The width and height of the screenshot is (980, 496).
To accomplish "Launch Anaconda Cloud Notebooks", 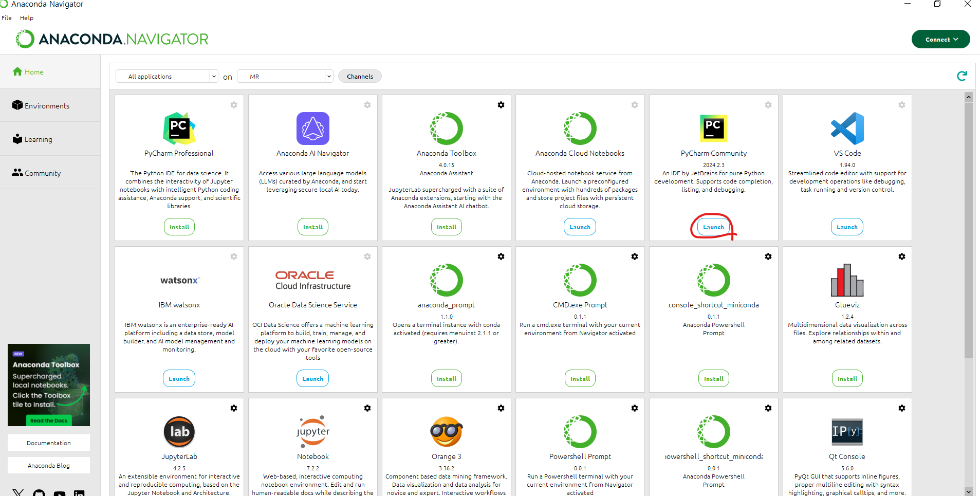I will tap(580, 227).
